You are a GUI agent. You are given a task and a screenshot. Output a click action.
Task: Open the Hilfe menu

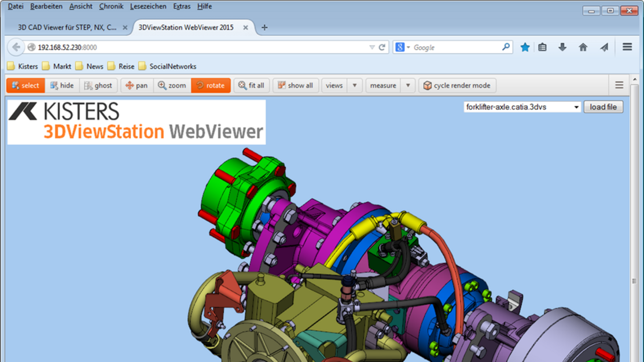pos(204,6)
